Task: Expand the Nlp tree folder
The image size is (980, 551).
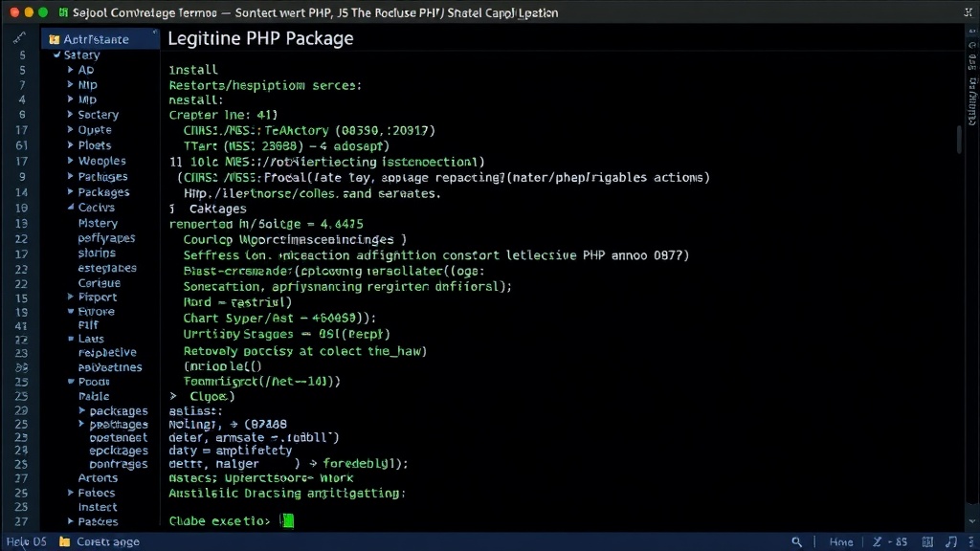Action: pyautogui.click(x=71, y=84)
